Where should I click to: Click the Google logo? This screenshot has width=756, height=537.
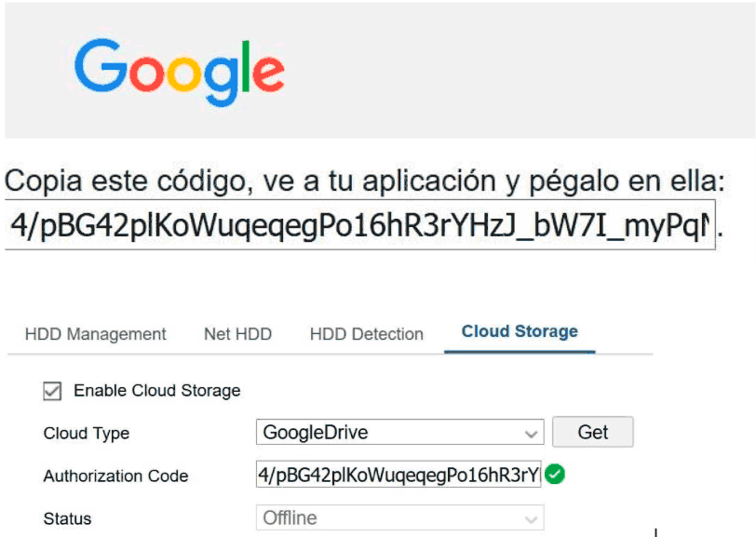tap(180, 70)
